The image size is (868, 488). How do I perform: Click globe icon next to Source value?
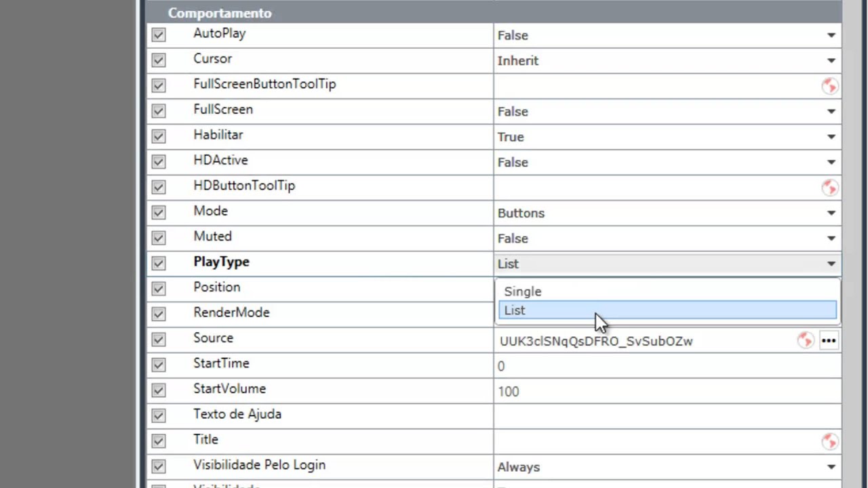click(x=805, y=340)
